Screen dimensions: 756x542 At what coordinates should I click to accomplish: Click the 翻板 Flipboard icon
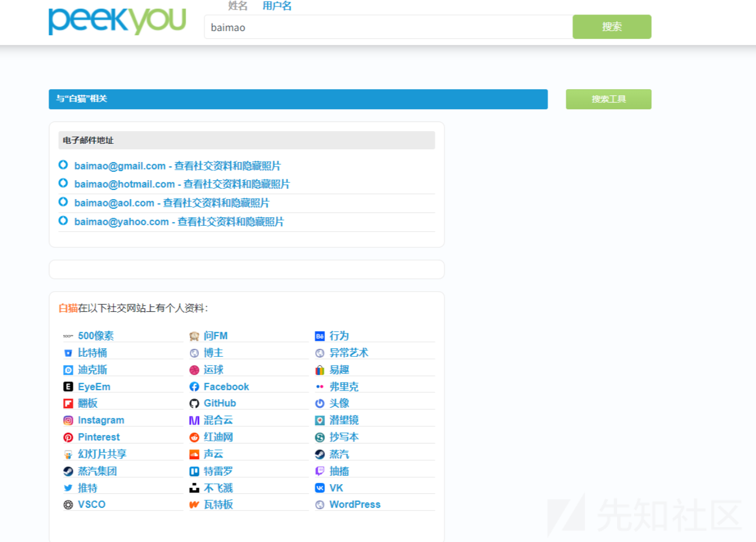pos(68,403)
